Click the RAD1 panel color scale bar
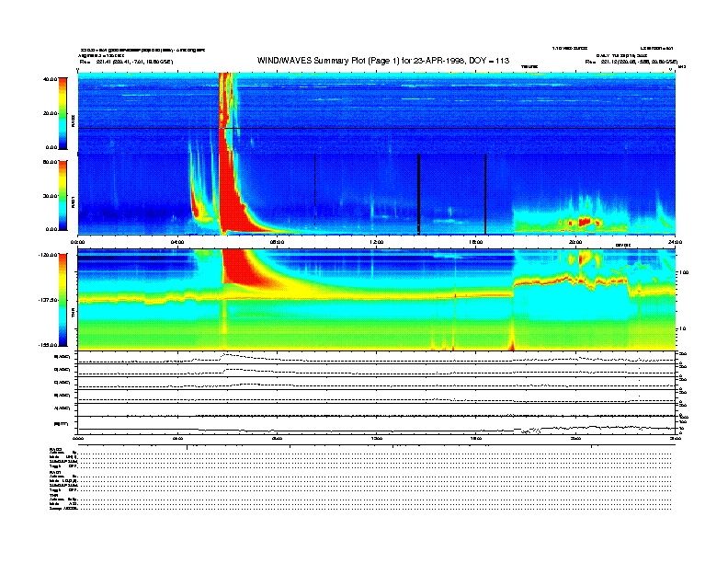Image resolution: width=728 pixels, height=563 pixels. tap(63, 195)
